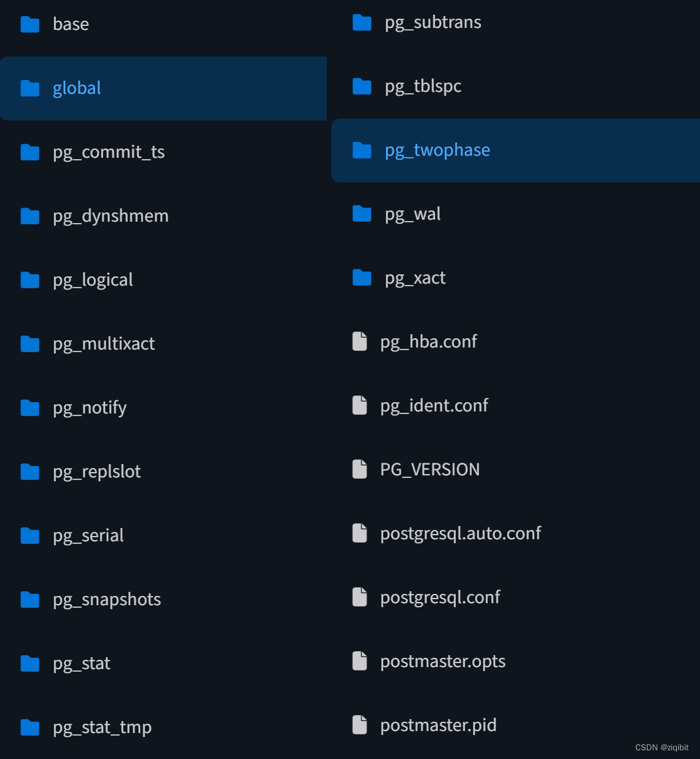Viewport: 700px width, 759px height.
Task: Select the pg_twophase folder
Action: pyautogui.click(x=437, y=150)
